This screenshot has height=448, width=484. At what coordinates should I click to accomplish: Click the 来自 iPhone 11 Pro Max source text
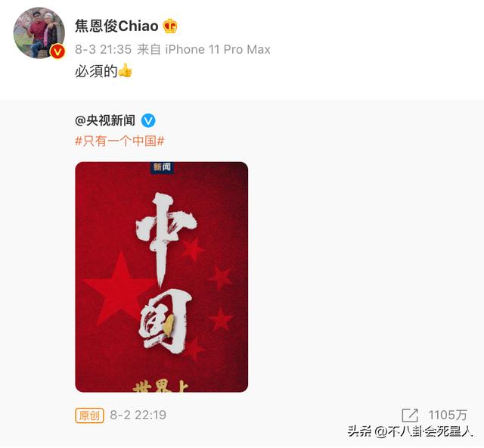(x=203, y=49)
